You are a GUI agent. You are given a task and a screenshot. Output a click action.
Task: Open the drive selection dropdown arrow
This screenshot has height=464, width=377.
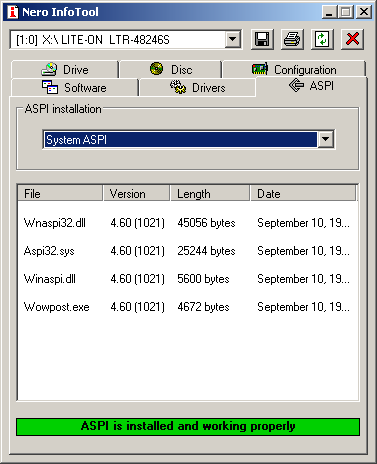[x=233, y=40]
